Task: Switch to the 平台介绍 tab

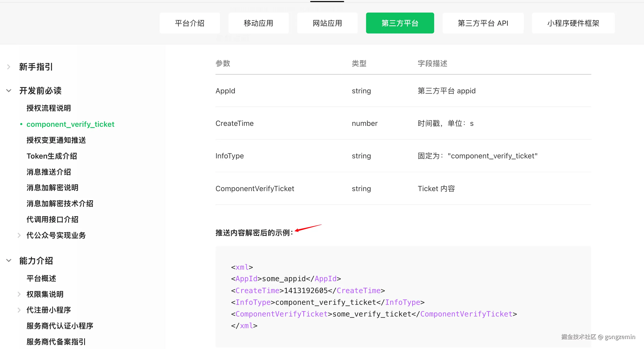Action: pyautogui.click(x=190, y=23)
